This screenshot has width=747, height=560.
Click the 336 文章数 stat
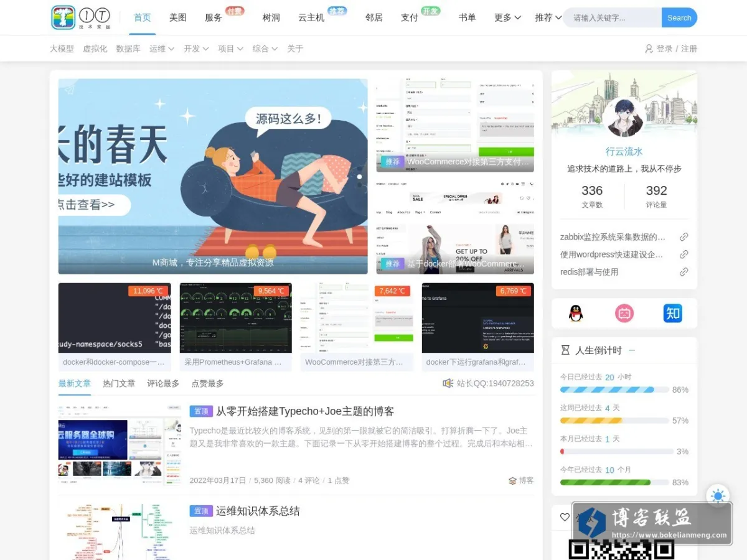592,196
